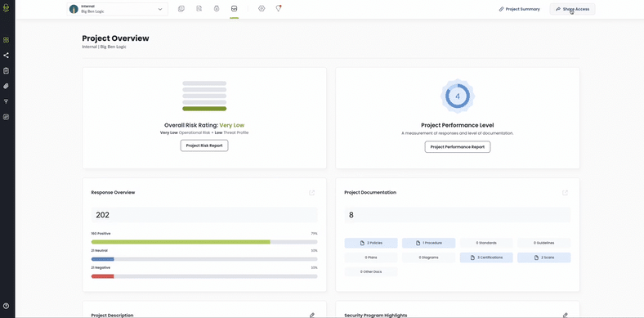The height and width of the screenshot is (318, 644).
Task: Open the Project Risk Report
Action: click(204, 146)
